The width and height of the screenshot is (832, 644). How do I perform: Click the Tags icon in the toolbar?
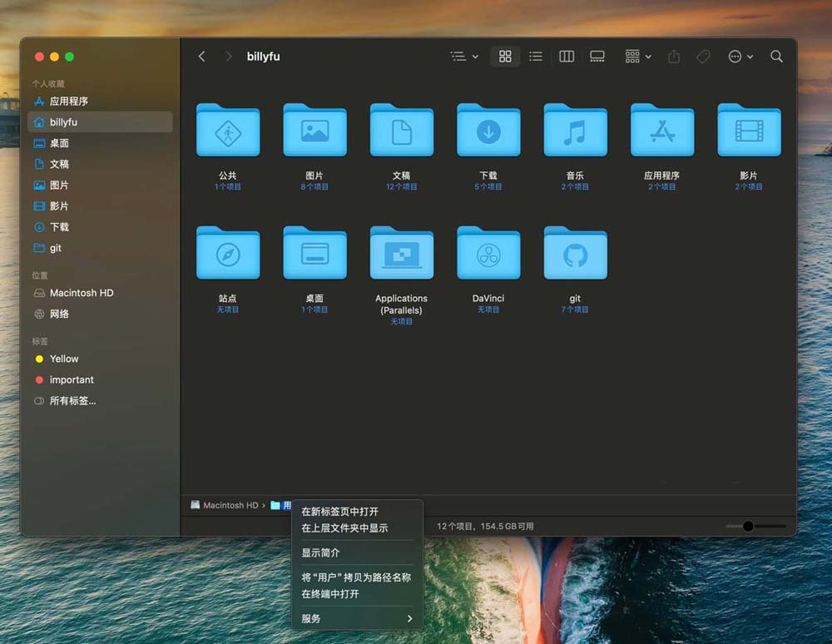click(x=703, y=57)
